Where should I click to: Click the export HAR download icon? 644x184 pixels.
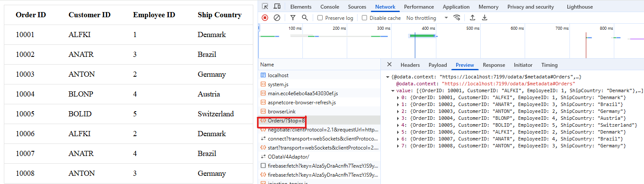[485, 18]
